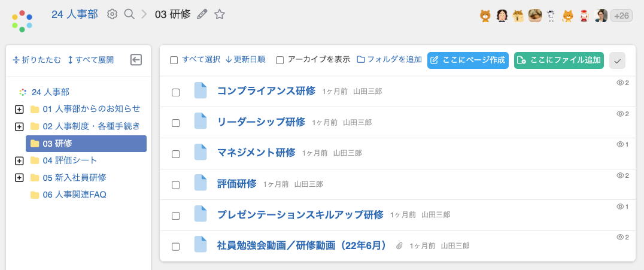Click page icon of プレゼンテーションスキルアップ研修
The width and height of the screenshot is (644, 270).
tap(201, 214)
